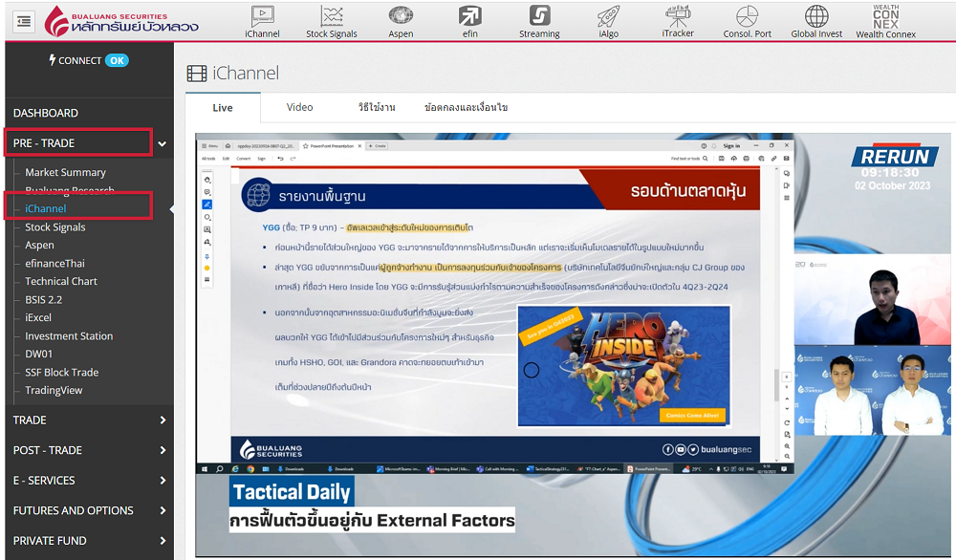Image resolution: width=956 pixels, height=560 pixels.
Task: Open iChannel from the top toolbar
Action: coord(262,22)
